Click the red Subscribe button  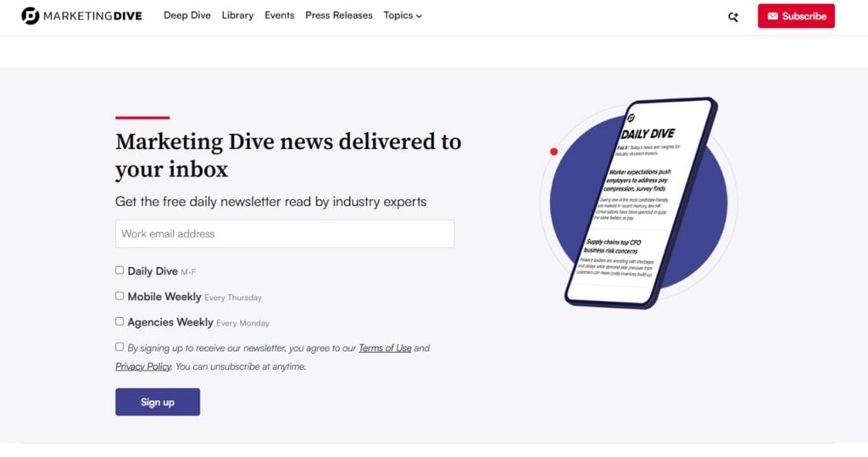point(796,16)
